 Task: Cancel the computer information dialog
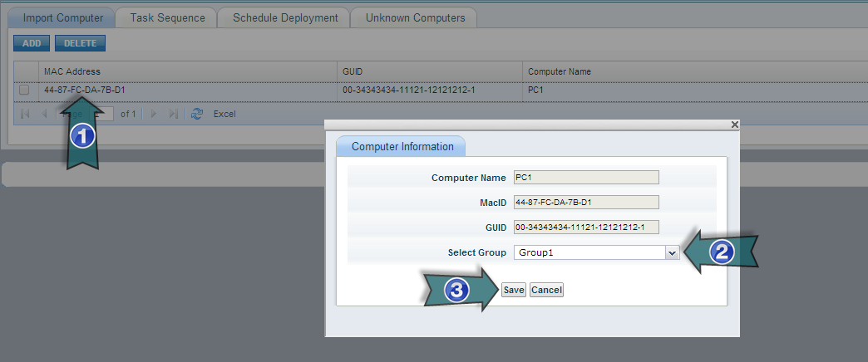[x=546, y=290]
